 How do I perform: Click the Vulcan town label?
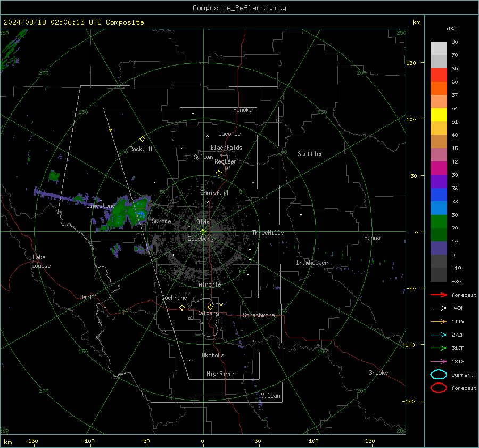270,396
